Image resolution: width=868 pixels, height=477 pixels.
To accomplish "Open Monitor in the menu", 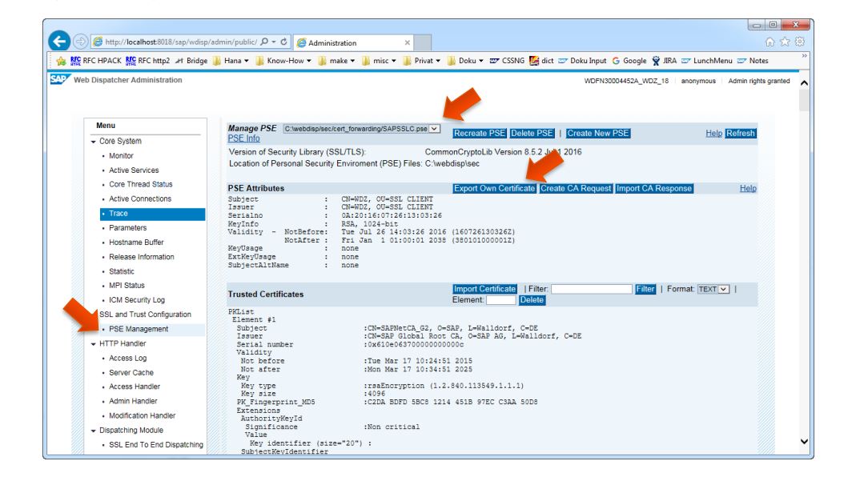I will pos(121,156).
